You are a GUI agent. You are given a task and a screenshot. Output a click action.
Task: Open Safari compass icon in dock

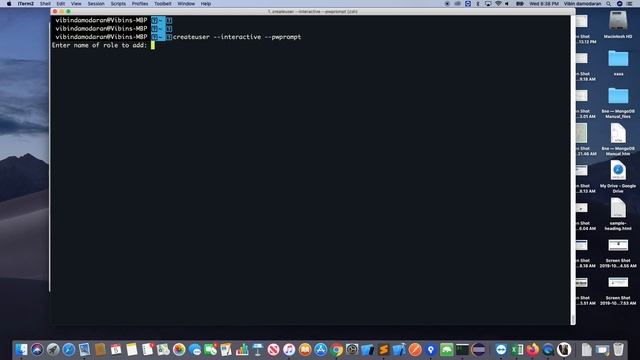coord(69,349)
